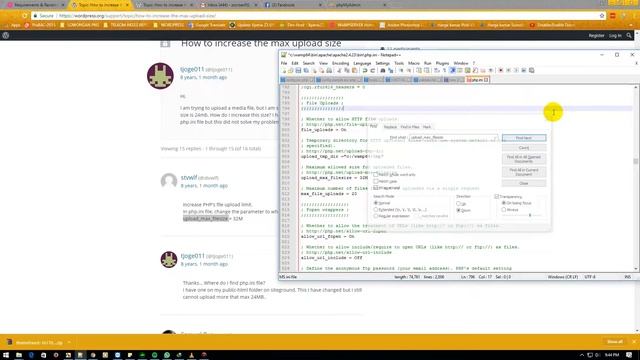The width and height of the screenshot is (640, 360).
Task: Select Down direction radio
Action: [x=458, y=210]
